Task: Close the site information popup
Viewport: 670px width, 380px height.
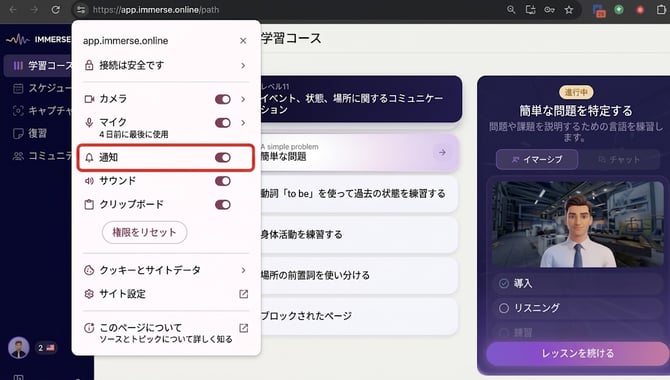Action: click(x=243, y=41)
